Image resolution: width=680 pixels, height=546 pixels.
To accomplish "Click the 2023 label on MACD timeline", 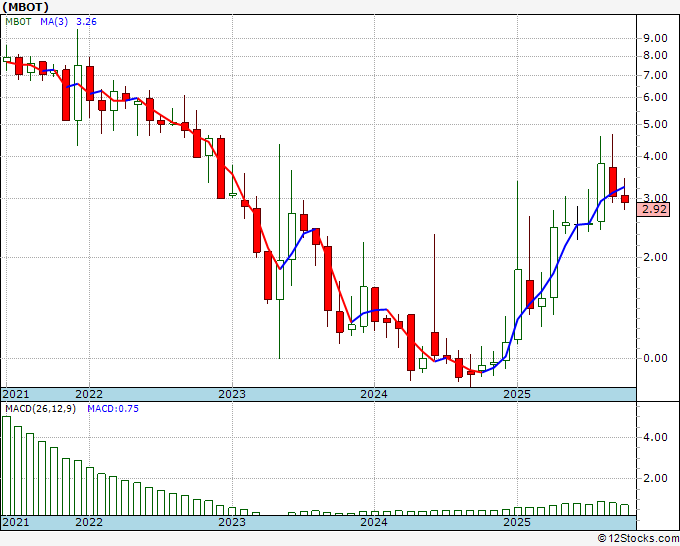I will 232,522.
